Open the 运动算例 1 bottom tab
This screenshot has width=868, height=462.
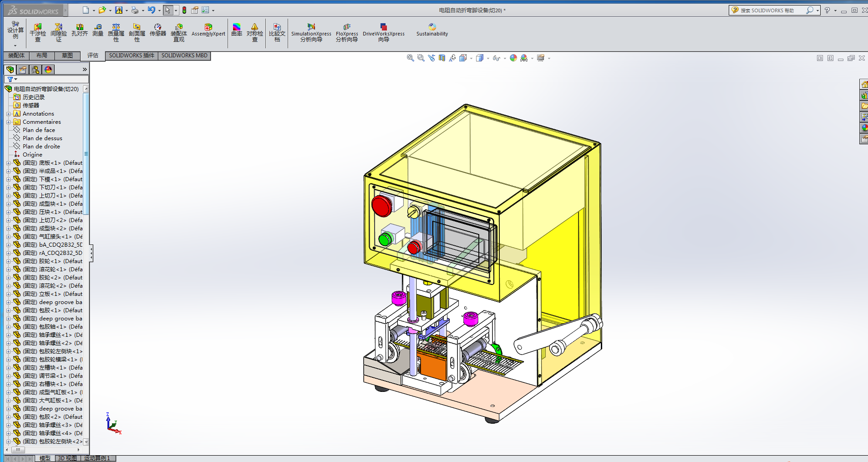pos(97,458)
